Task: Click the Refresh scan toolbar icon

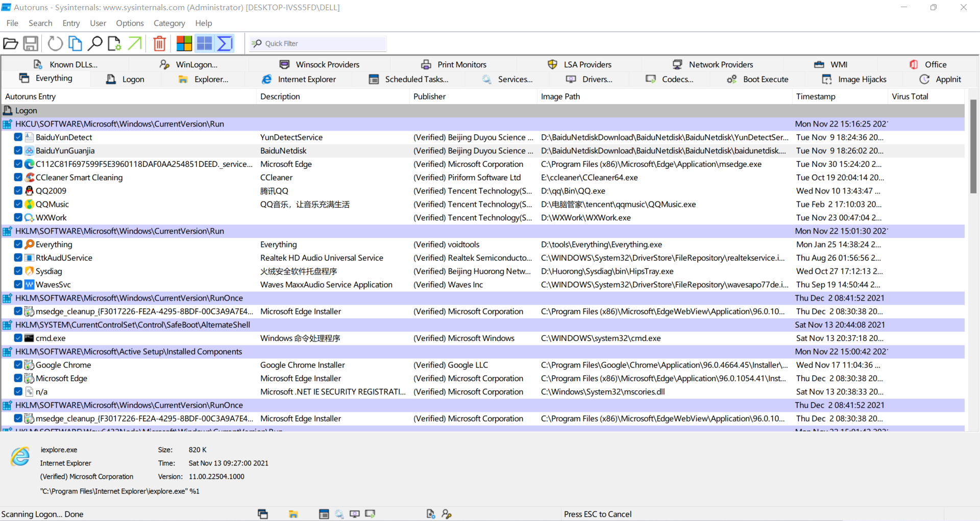Action: pos(55,44)
